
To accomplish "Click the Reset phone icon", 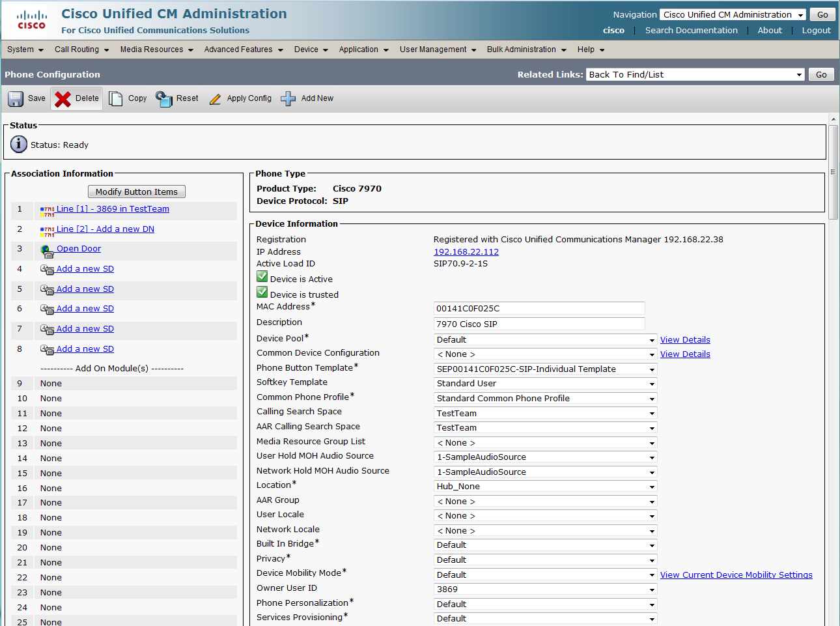I will (x=163, y=98).
